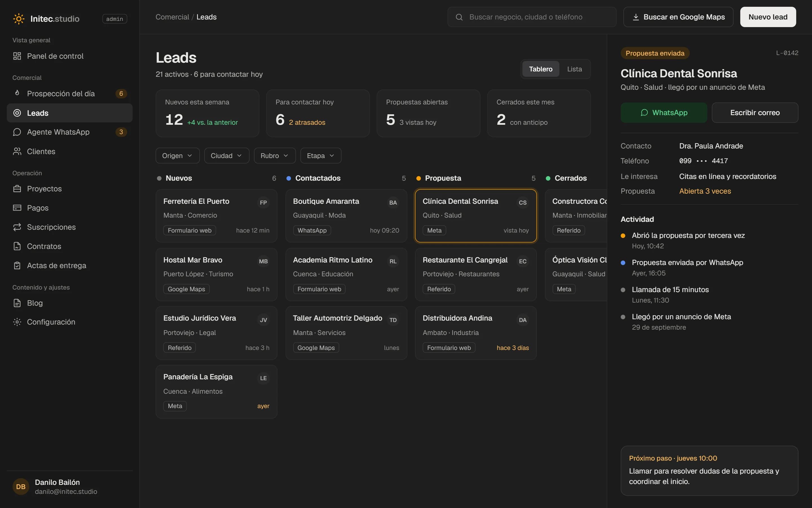Click the EC avatar on Restaurante El Cangrejal
This screenshot has height=508, width=812.
coord(523,261)
